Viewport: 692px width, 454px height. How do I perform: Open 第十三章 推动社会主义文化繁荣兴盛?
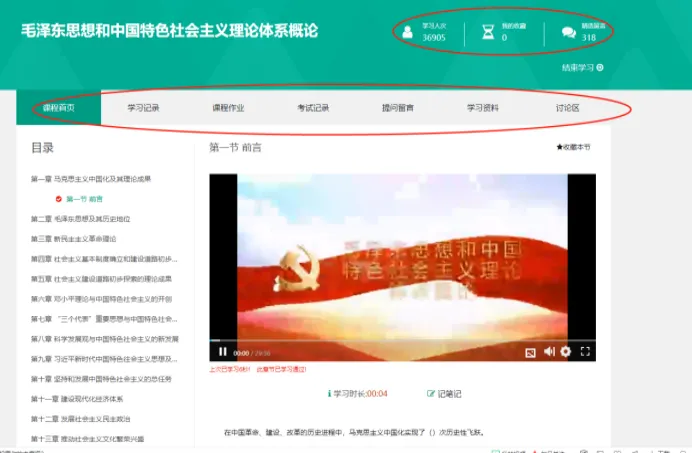coord(87,439)
